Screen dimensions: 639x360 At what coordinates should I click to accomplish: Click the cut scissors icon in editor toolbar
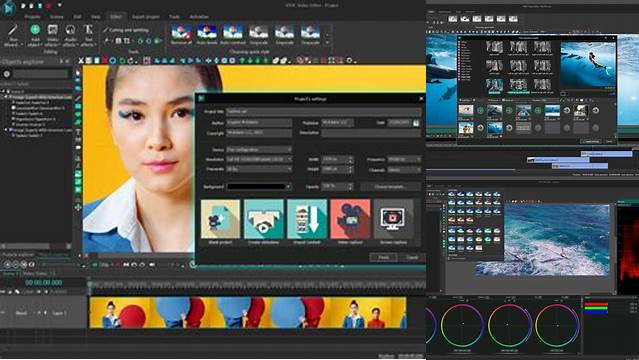(x=81, y=61)
